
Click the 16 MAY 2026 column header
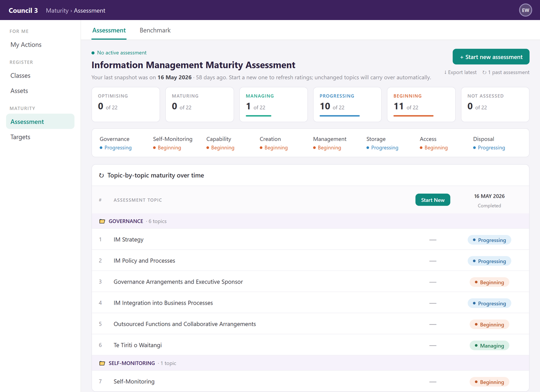pos(489,196)
